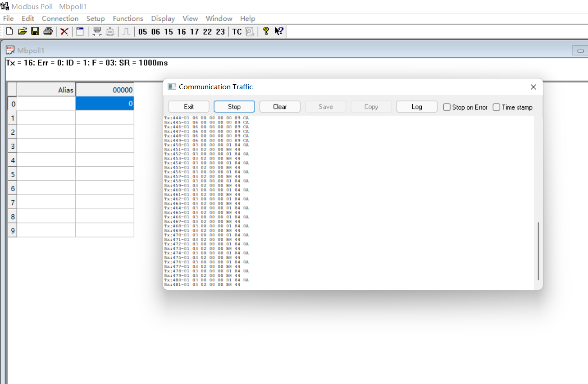This screenshot has height=384, width=588.
Task: Open the Display menu
Action: click(x=163, y=18)
